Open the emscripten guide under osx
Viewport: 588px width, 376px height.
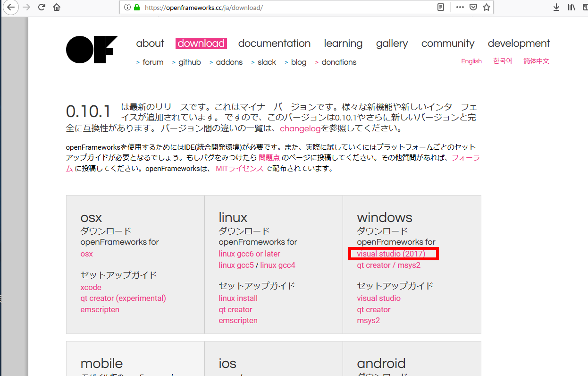100,309
